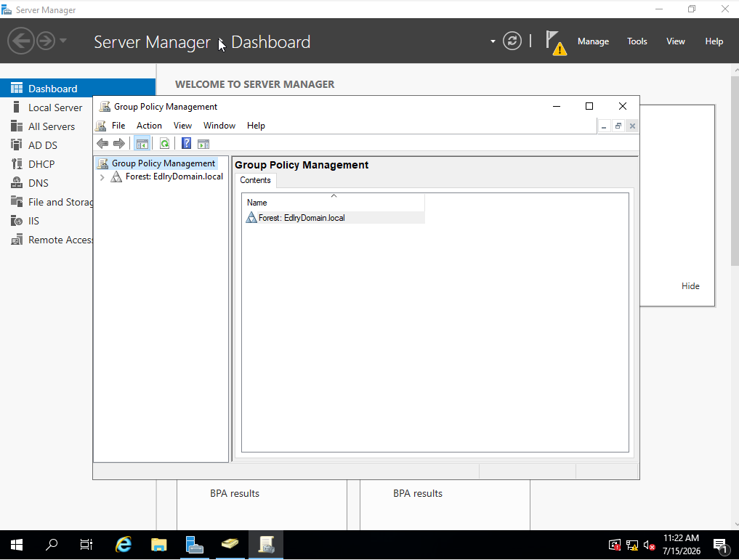Open the Tools menu in Server Manager
Image resolution: width=739 pixels, height=560 pixels.
637,41
